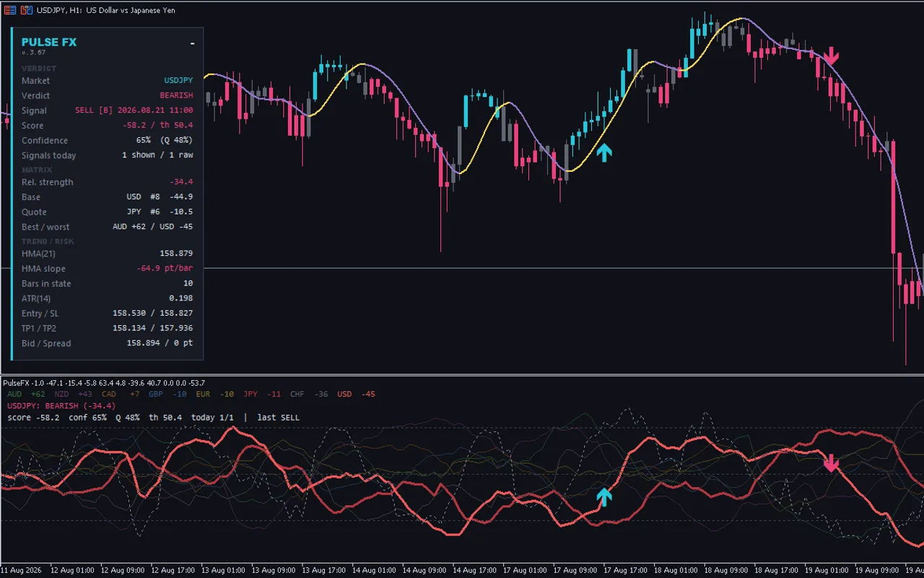Click the Confidence value '65% (Q 48%)'
Image resolution: width=924 pixels, height=578 pixels.
tap(165, 140)
